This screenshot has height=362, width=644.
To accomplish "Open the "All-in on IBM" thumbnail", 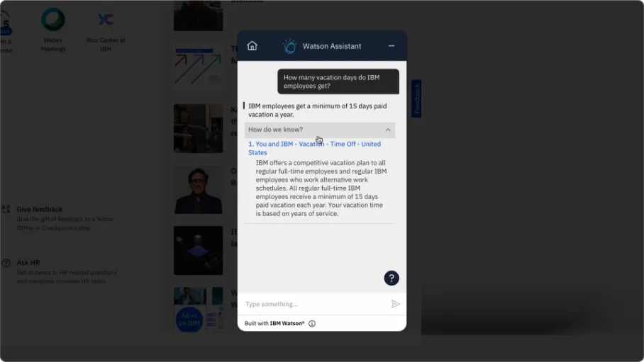I will click(198, 310).
